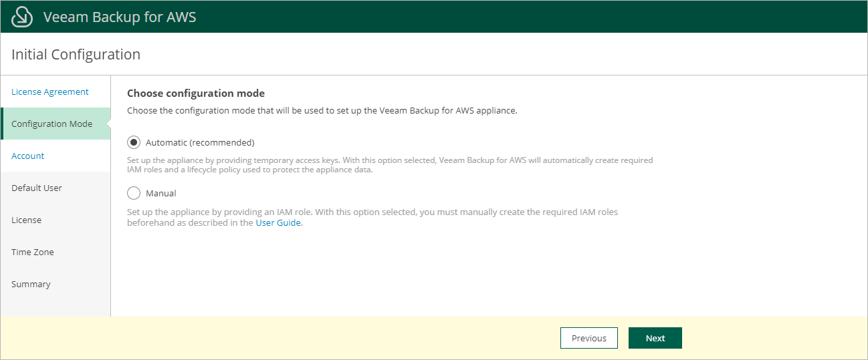Select the Configuration Mode step
The image size is (868, 360).
coord(52,124)
